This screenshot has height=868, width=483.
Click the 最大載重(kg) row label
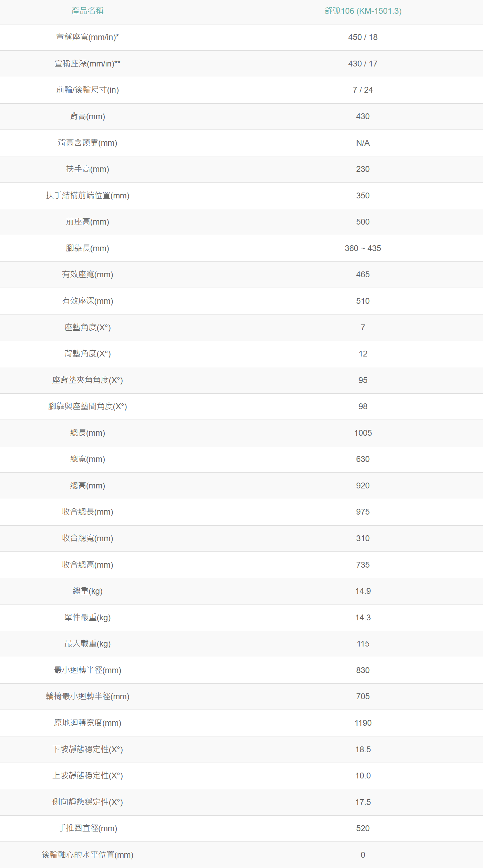pyautogui.click(x=88, y=644)
